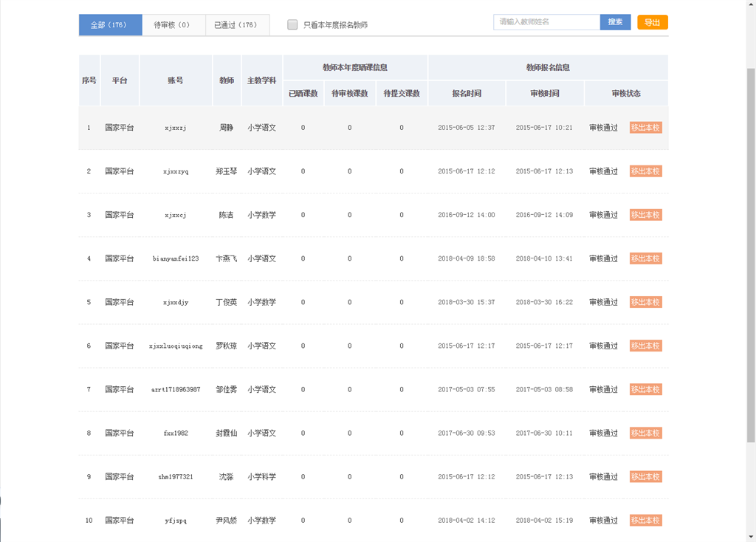
Task: Click the blue 搜索 button
Action: tap(615, 22)
